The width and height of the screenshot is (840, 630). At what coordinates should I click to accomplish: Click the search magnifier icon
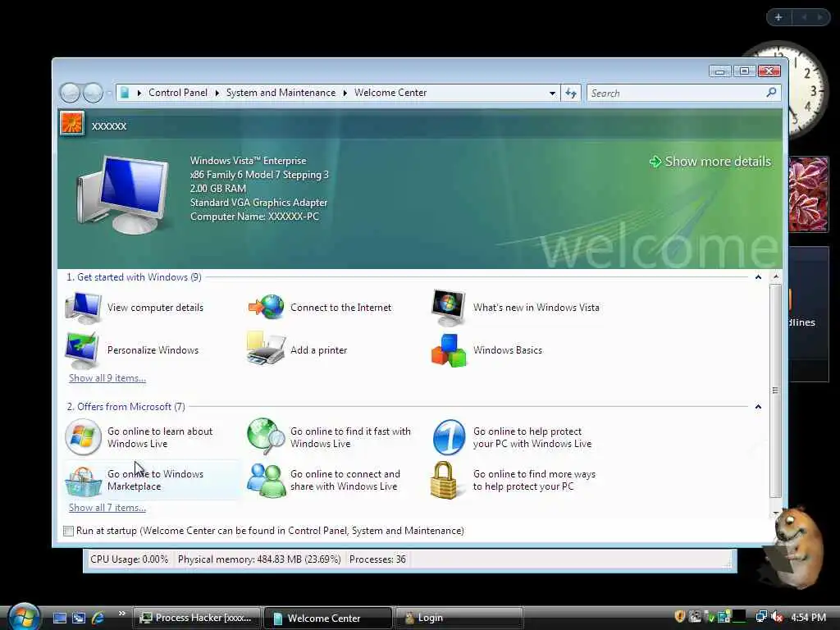pos(771,93)
